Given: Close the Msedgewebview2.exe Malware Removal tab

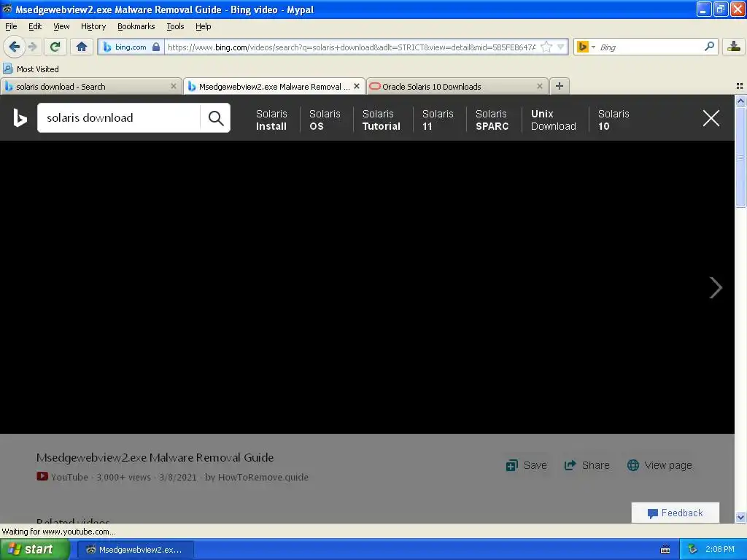Looking at the screenshot, I should [x=356, y=86].
